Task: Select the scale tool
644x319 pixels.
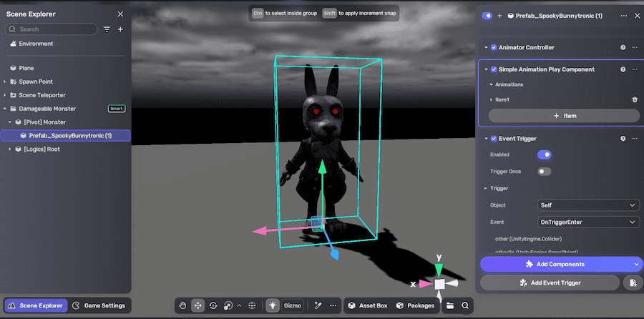Action: pos(228,305)
